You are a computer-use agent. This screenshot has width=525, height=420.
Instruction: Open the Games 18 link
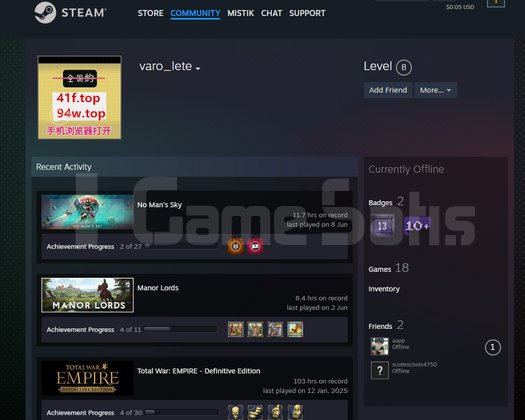(x=388, y=268)
